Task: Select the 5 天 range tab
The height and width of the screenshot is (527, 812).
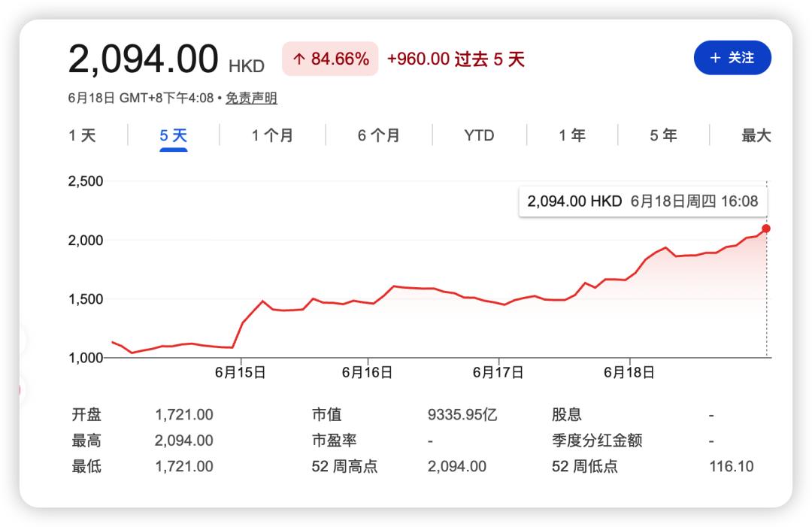Action: click(174, 135)
